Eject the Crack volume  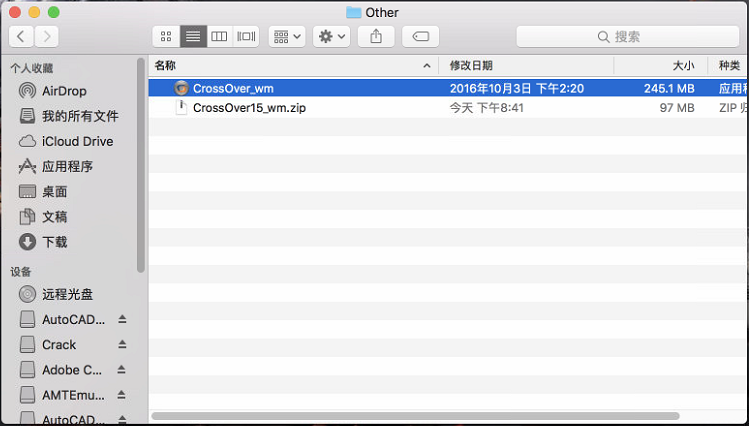[122, 344]
